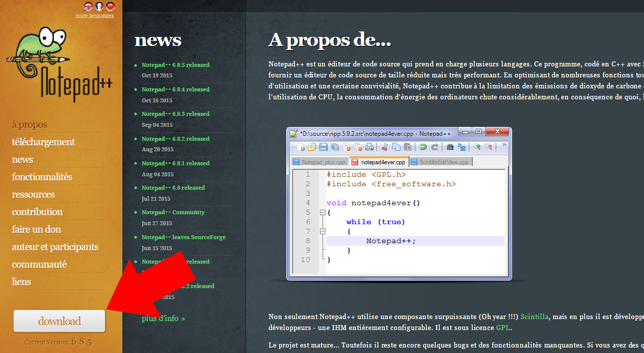
Task: Click the download button
Action: (59, 321)
